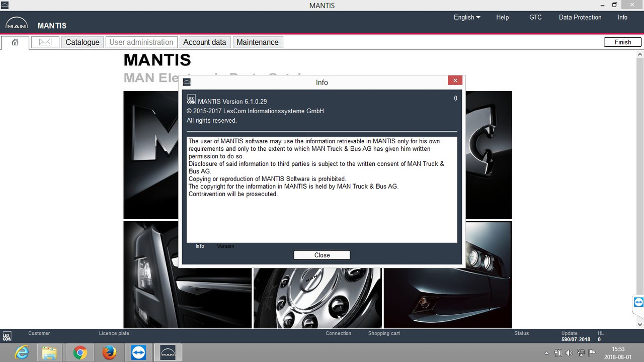
Task: Click the MANTIS taskbar icon
Action: 168,352
